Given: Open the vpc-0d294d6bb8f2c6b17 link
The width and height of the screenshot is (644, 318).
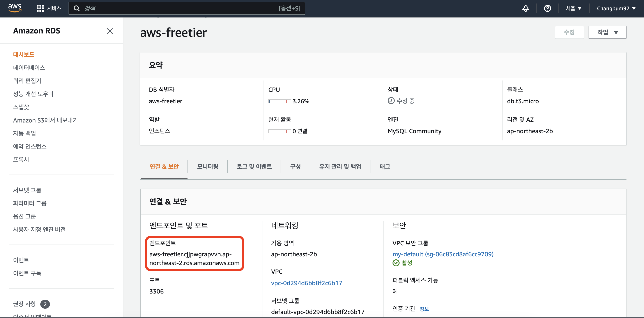Looking at the screenshot, I should [306, 283].
